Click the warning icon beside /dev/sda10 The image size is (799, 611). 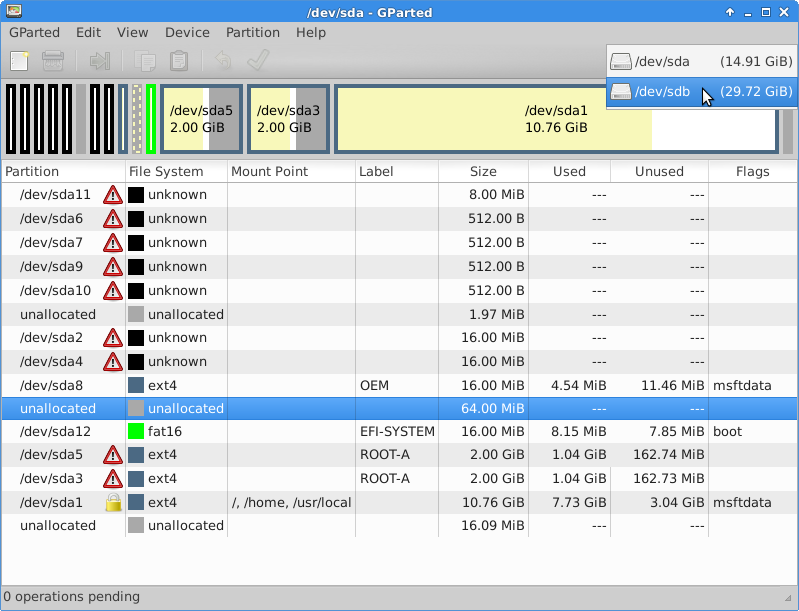[x=113, y=290]
